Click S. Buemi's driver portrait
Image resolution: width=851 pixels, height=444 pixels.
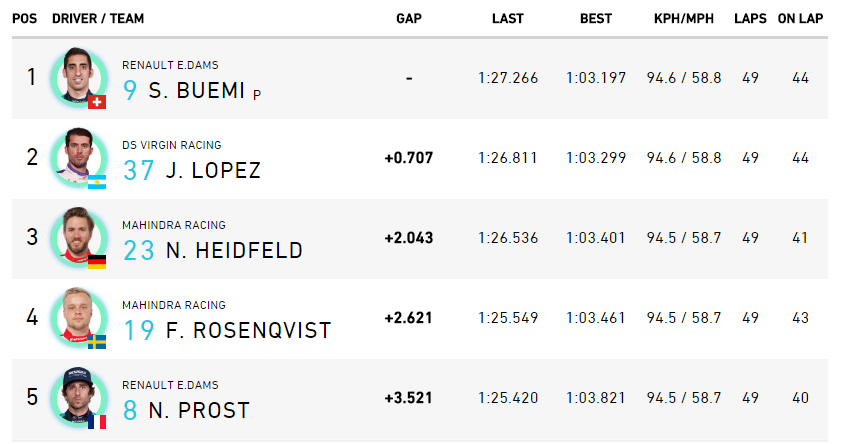79,77
